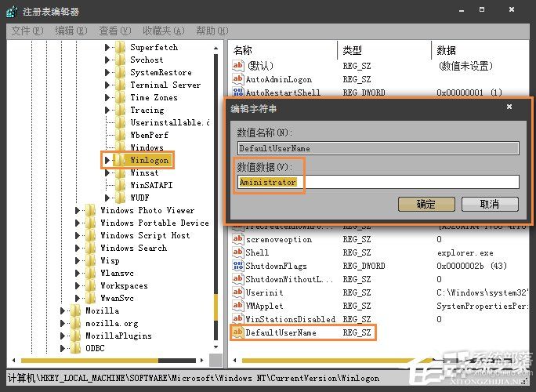Viewport: 536px width, 392px height.
Task: Click the DWORD icon of AutoRestartShell
Action: (x=238, y=92)
